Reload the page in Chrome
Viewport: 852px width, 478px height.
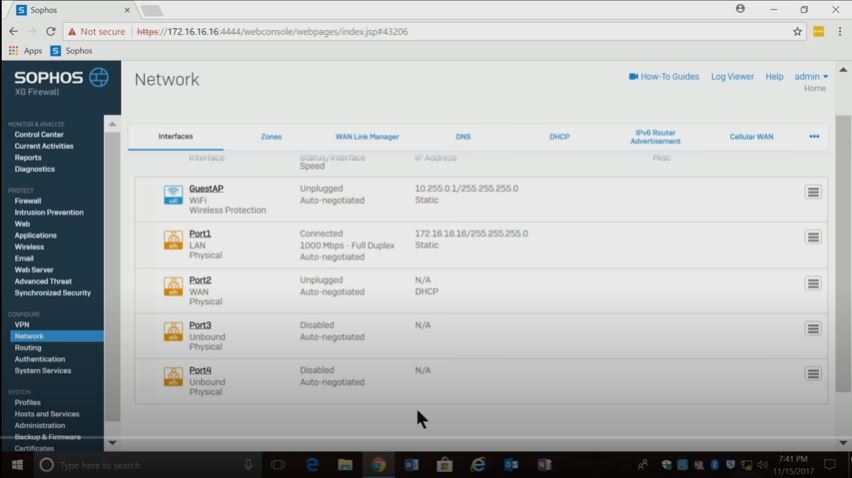coord(51,32)
